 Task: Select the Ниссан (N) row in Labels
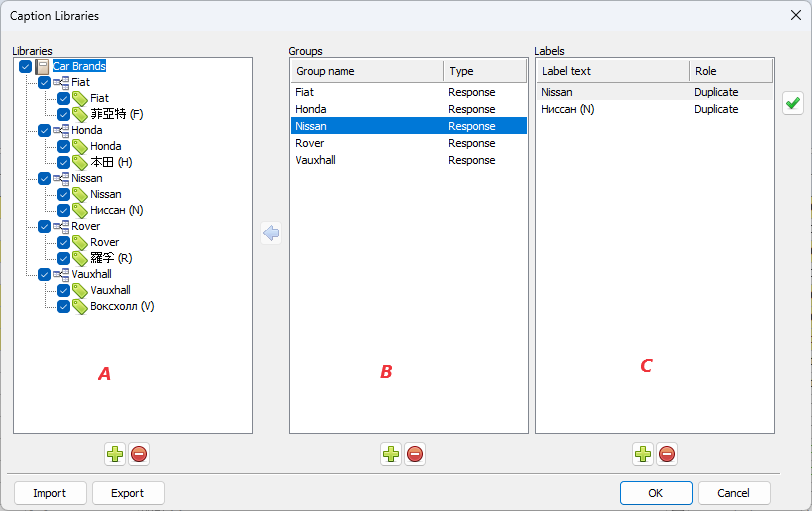tap(655, 109)
